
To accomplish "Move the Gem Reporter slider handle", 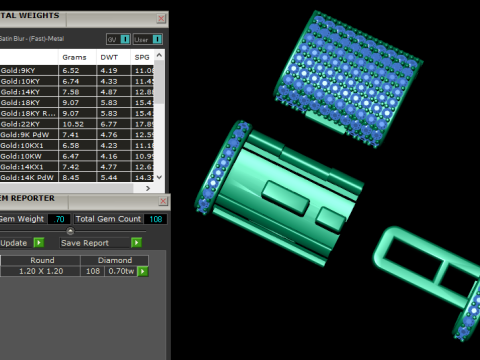I will (70, 231).
